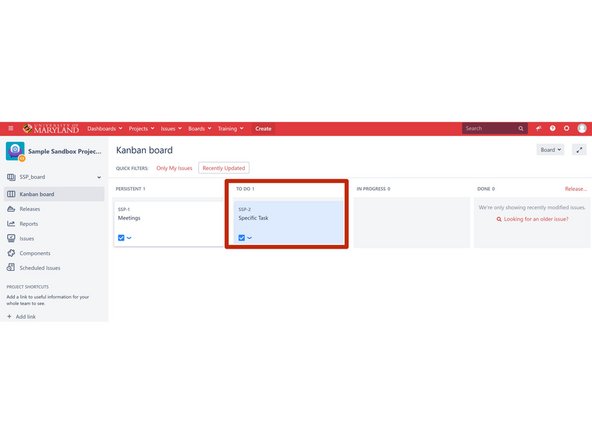Click the IN PROGRESS column header

pos(373,189)
